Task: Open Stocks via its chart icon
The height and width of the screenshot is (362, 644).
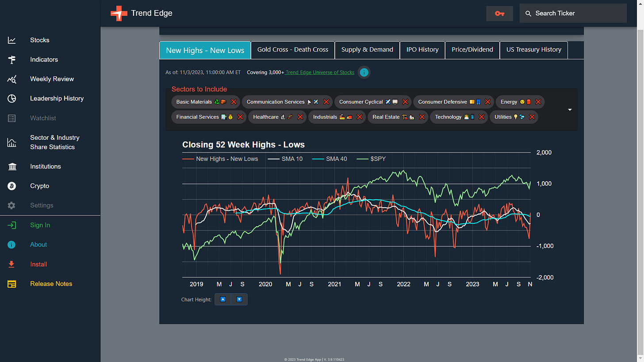Action: pos(12,40)
